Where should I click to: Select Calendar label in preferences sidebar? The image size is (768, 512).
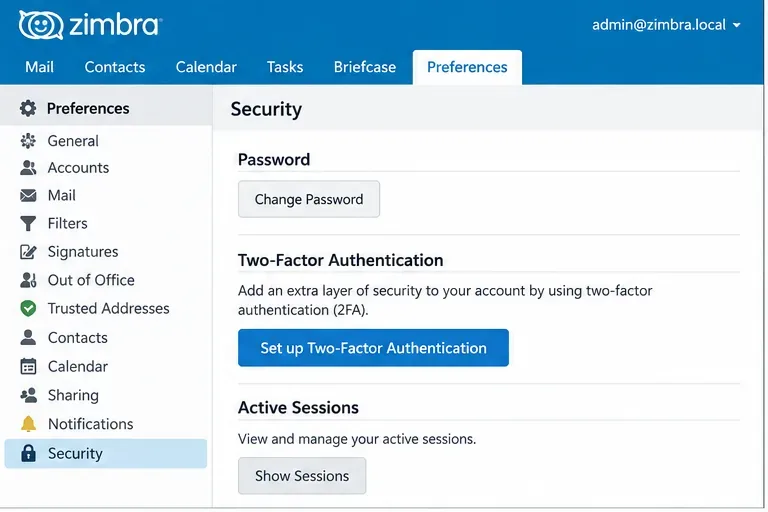[77, 366]
